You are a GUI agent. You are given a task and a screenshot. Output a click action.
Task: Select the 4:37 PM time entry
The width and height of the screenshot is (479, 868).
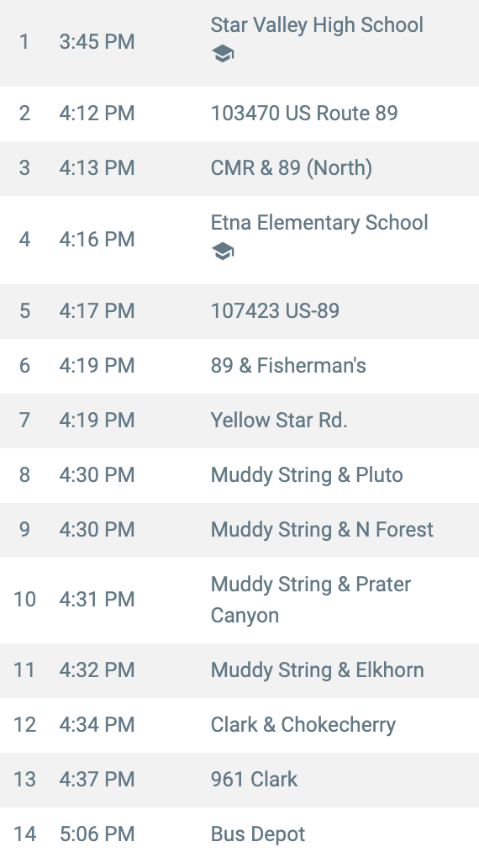click(97, 780)
